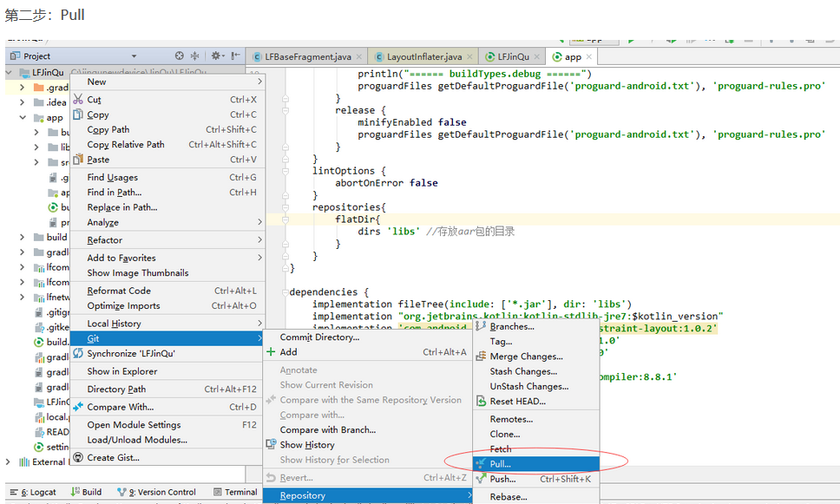Click the Create Gist GitHub icon
Image resolution: width=840 pixels, height=504 pixels.
pyautogui.click(x=78, y=457)
